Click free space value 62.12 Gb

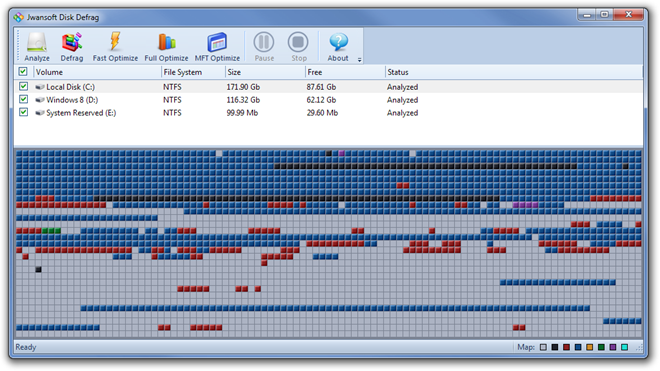pyautogui.click(x=321, y=100)
